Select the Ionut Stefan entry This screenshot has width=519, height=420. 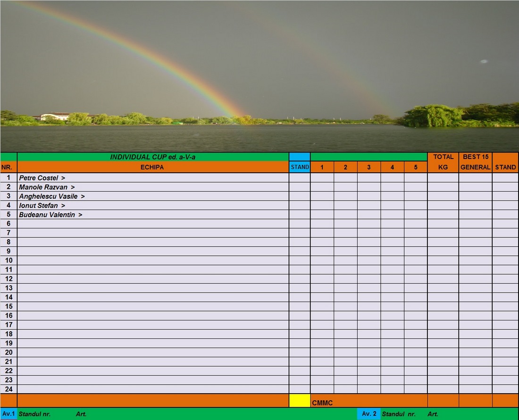pyautogui.click(x=42, y=206)
